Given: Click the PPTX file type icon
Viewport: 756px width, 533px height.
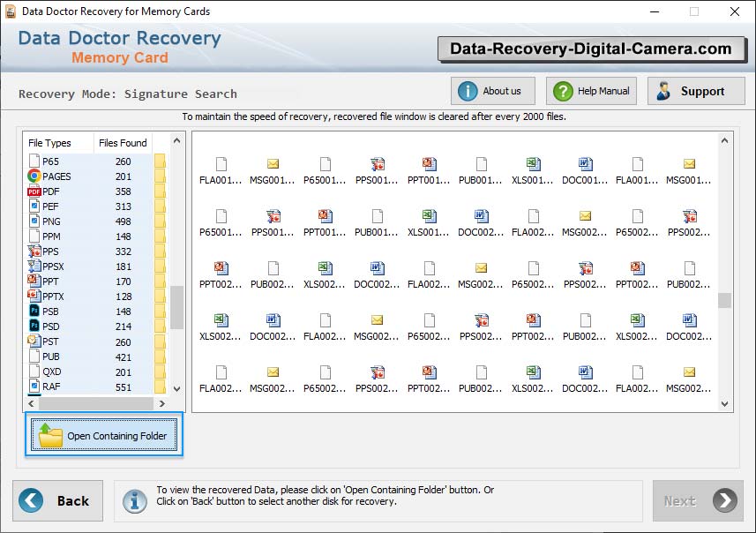Looking at the screenshot, I should tap(34, 296).
